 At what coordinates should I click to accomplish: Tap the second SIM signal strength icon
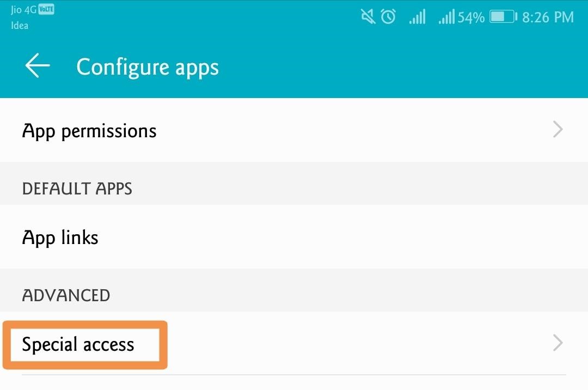pyautogui.click(x=446, y=17)
